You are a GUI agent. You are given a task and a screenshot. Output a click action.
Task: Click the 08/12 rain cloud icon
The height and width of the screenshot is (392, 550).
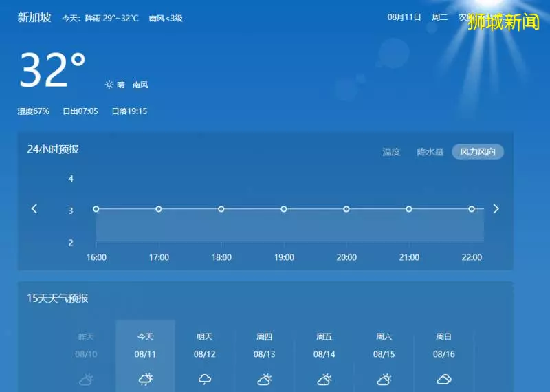205,380
